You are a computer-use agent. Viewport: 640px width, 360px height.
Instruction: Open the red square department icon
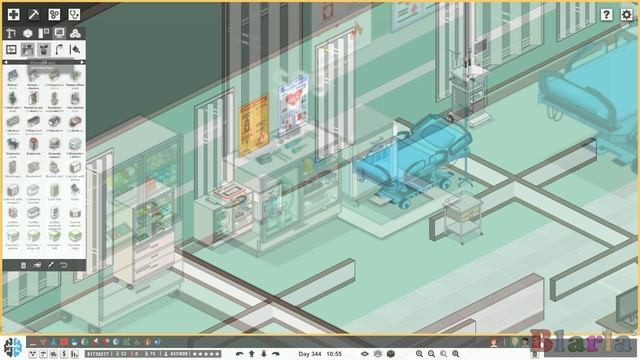(x=64, y=342)
